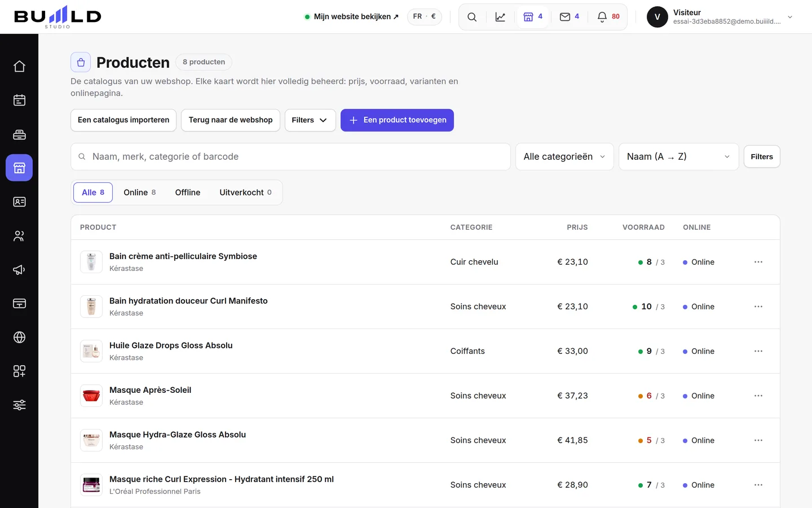Select the Alle 8 tab
812x508 pixels.
(93, 192)
